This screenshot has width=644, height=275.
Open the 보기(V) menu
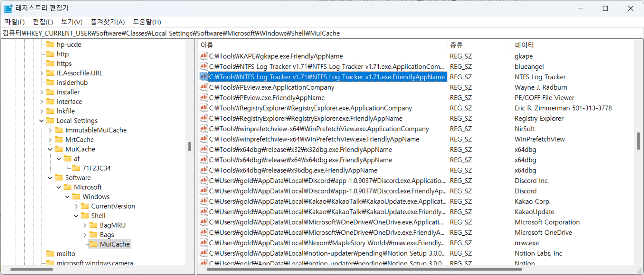[x=72, y=22]
